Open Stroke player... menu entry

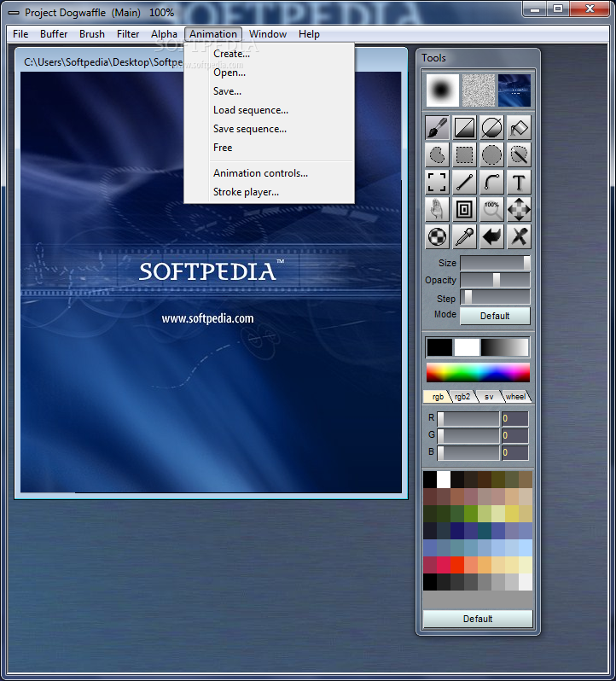pyautogui.click(x=269, y=191)
